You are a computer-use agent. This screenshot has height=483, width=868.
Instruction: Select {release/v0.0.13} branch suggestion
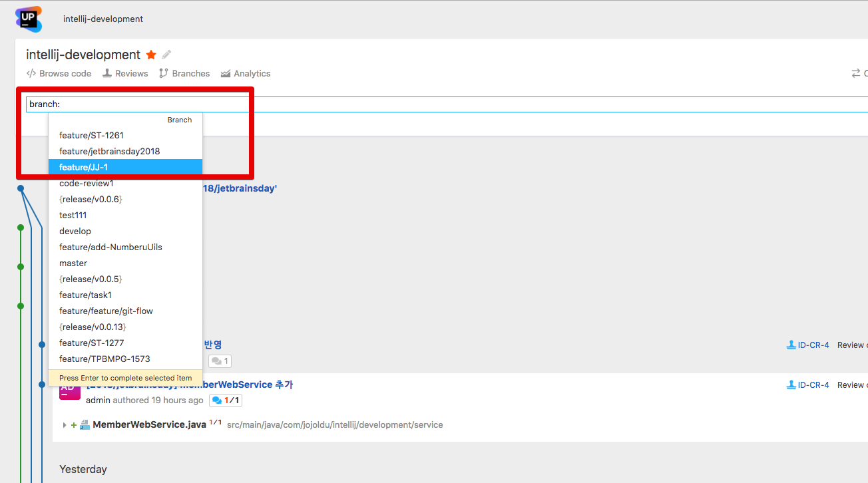coord(125,327)
